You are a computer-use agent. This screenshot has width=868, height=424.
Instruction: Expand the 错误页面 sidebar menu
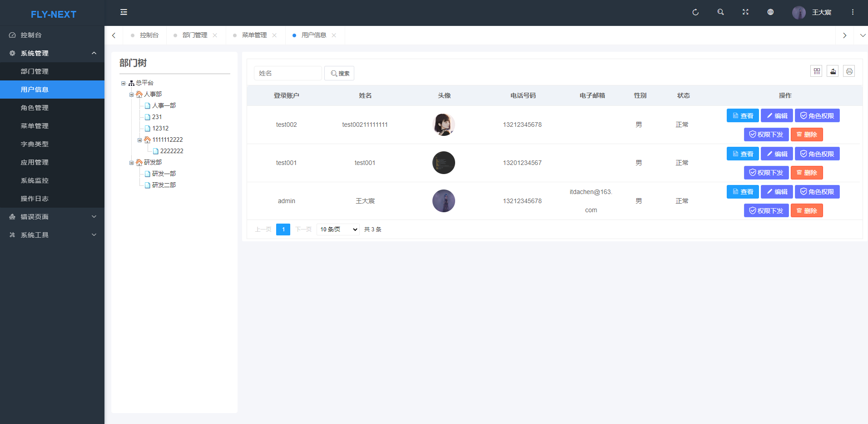pyautogui.click(x=52, y=217)
